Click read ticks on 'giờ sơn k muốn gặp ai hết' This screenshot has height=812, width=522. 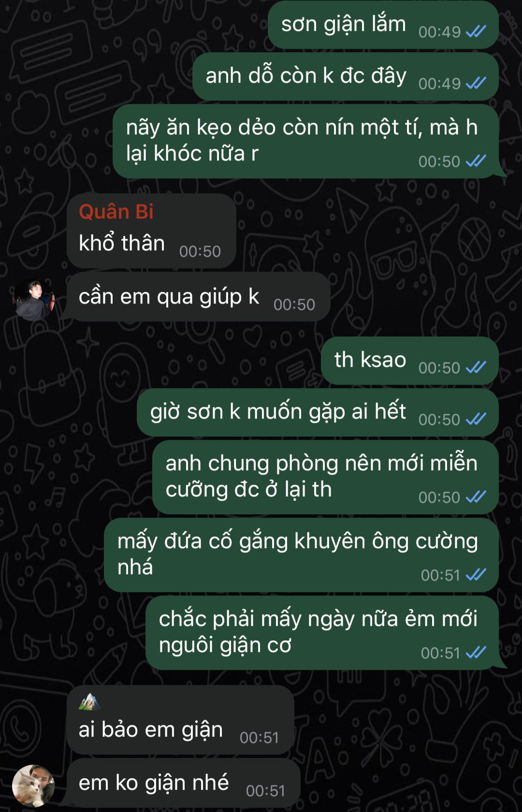pos(476,420)
